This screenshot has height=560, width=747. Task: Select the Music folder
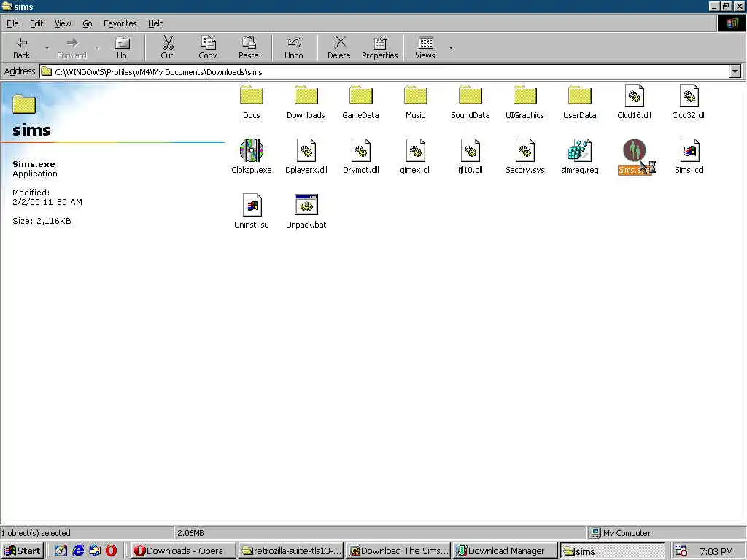tap(415, 102)
